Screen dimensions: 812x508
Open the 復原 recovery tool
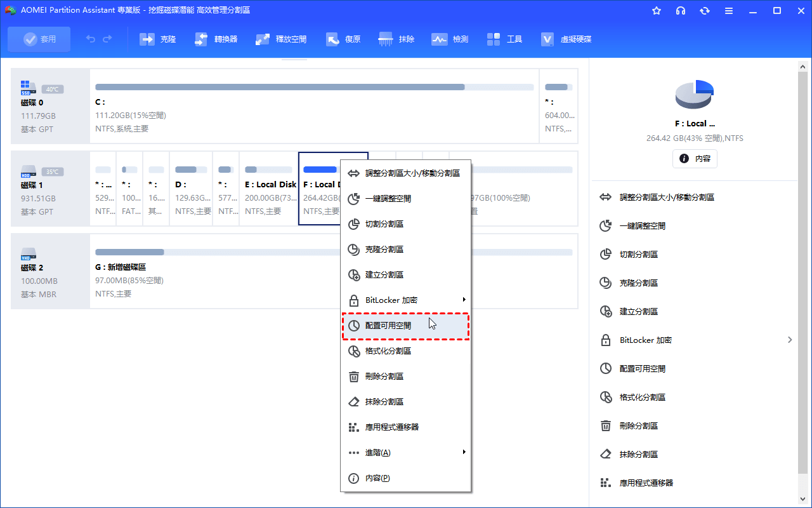click(333, 39)
